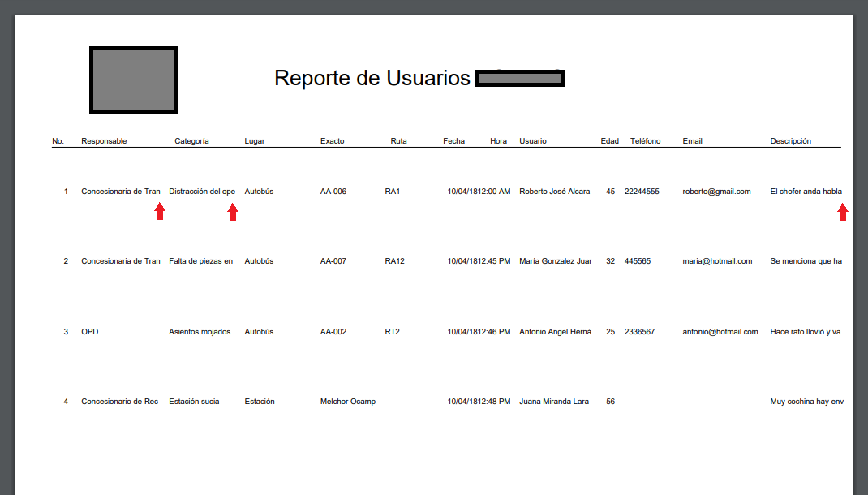Click the Descripción column header

(x=790, y=141)
